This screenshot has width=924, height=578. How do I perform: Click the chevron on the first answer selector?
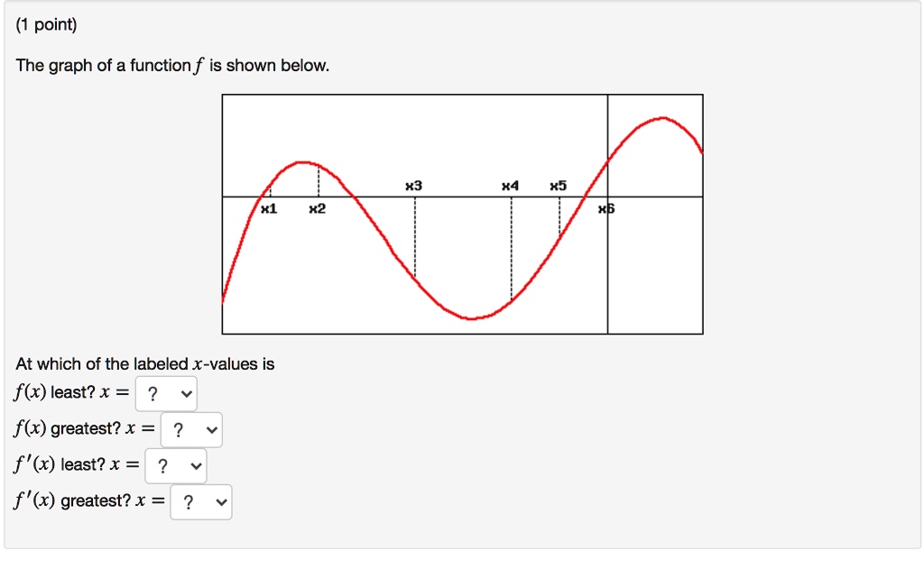[186, 394]
